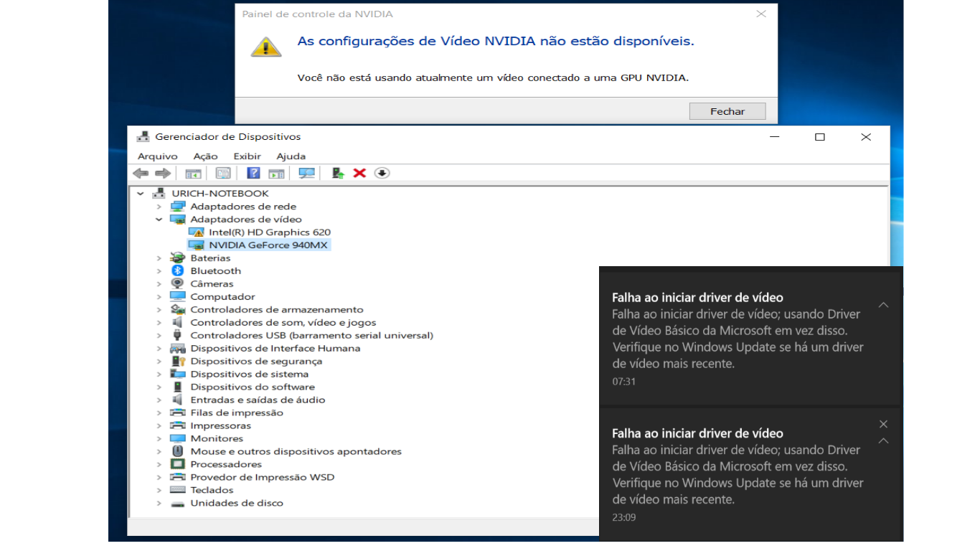Click the Unidades de disco drive icon

point(177,503)
